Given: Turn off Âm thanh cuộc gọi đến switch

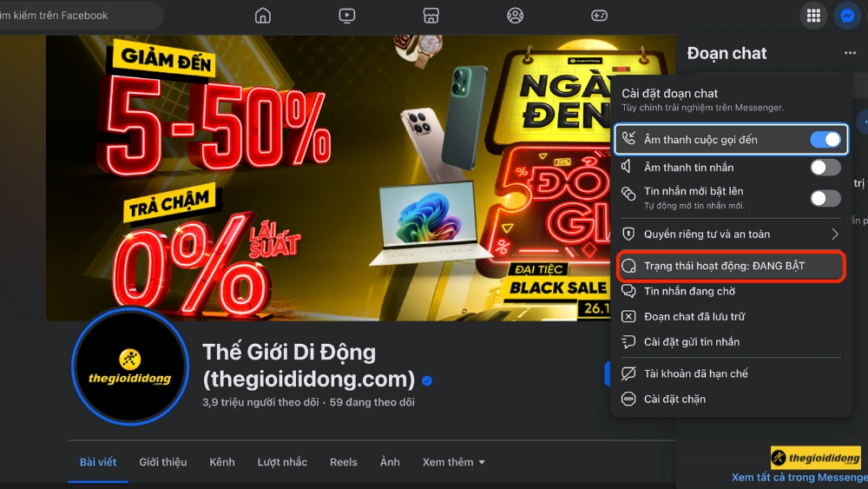Looking at the screenshot, I should click(825, 140).
